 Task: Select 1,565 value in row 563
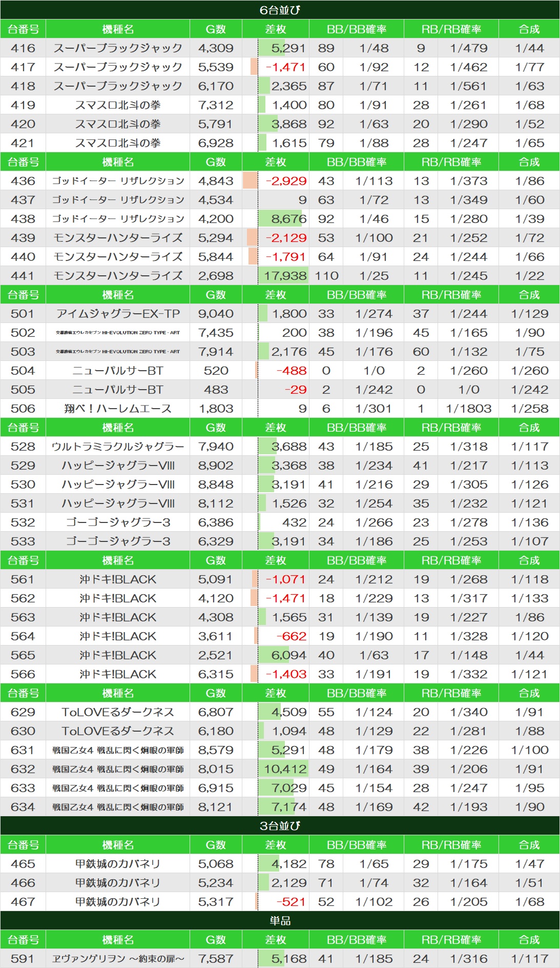(289, 617)
